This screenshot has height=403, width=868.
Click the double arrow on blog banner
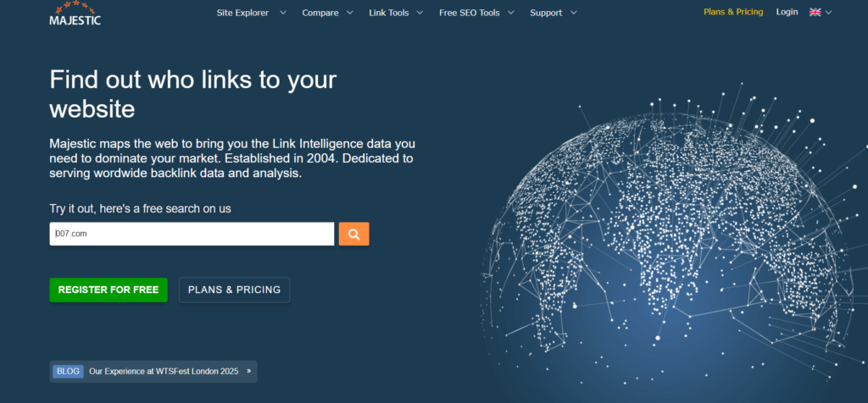pyautogui.click(x=248, y=372)
